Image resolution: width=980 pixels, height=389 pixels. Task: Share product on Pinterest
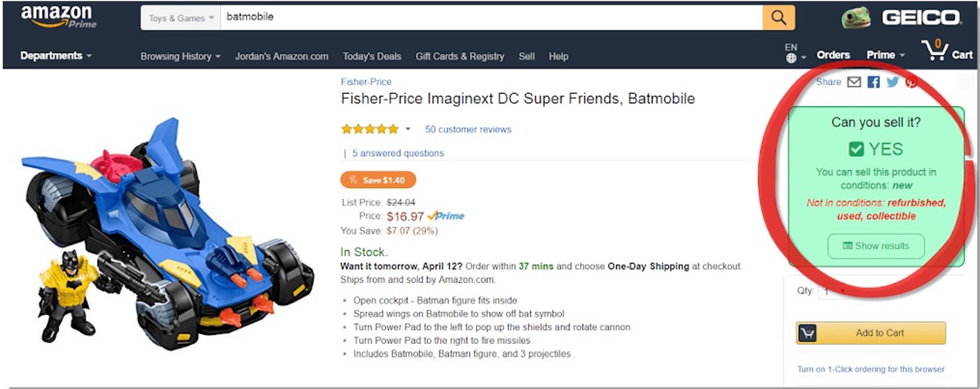point(911,82)
